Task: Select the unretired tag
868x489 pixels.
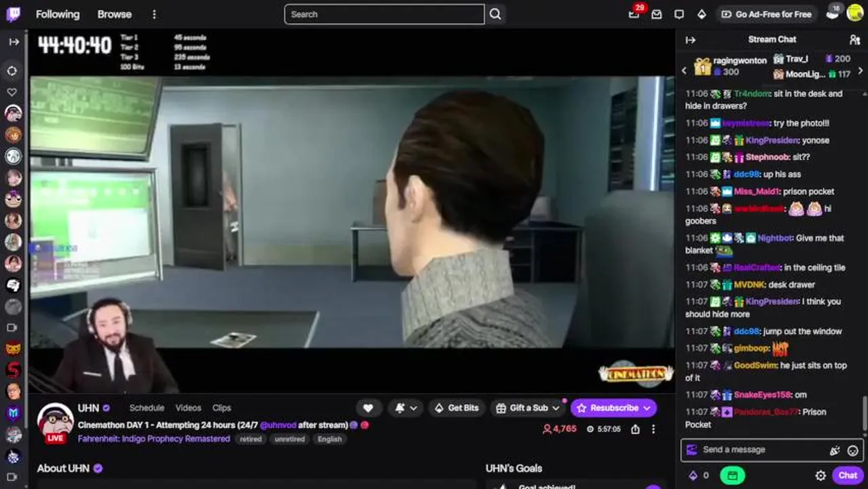Action: click(x=289, y=439)
